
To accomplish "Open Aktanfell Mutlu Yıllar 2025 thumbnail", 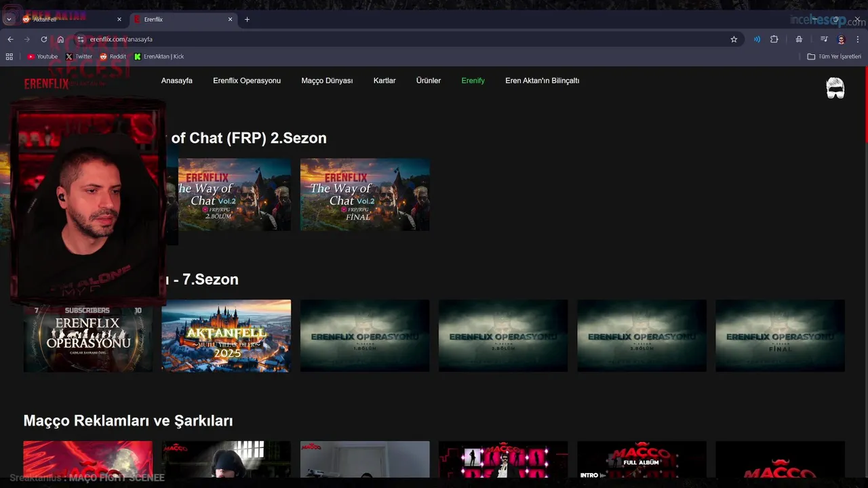I will click(x=226, y=335).
